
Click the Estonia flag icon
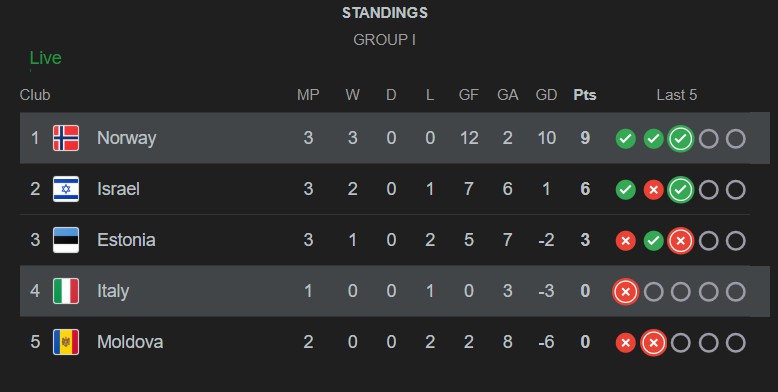coord(66,240)
